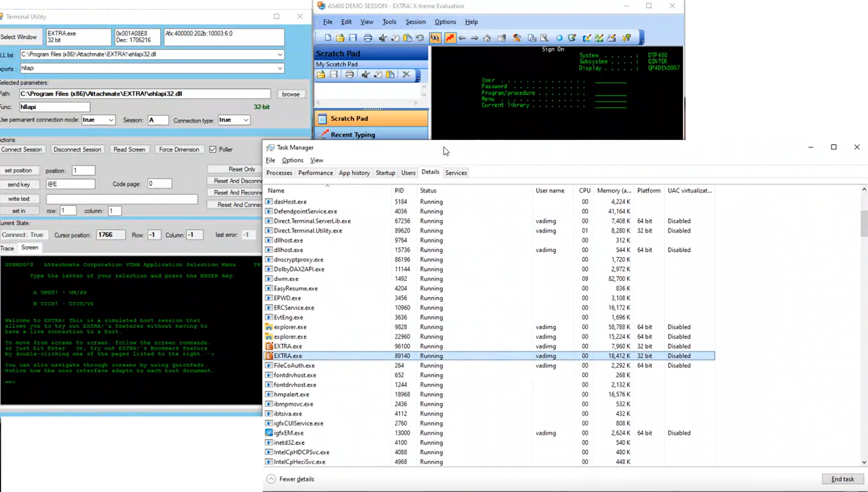Click the Session input field containing A

pos(158,120)
